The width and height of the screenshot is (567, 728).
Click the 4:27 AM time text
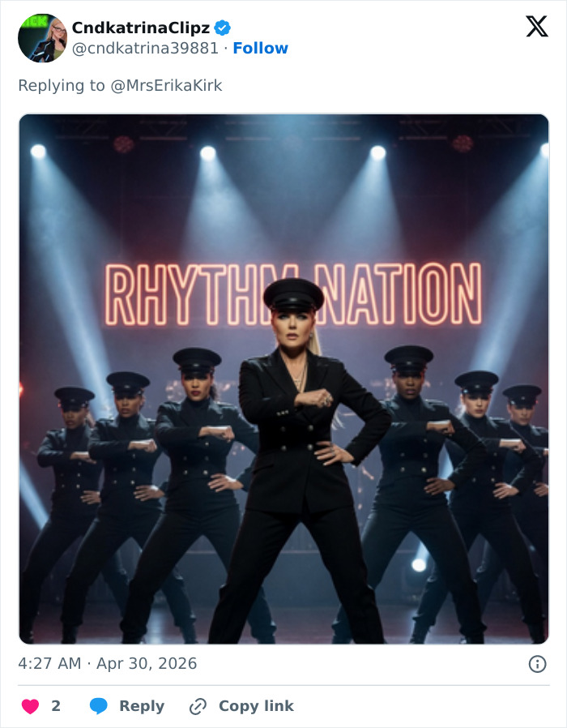tap(49, 663)
